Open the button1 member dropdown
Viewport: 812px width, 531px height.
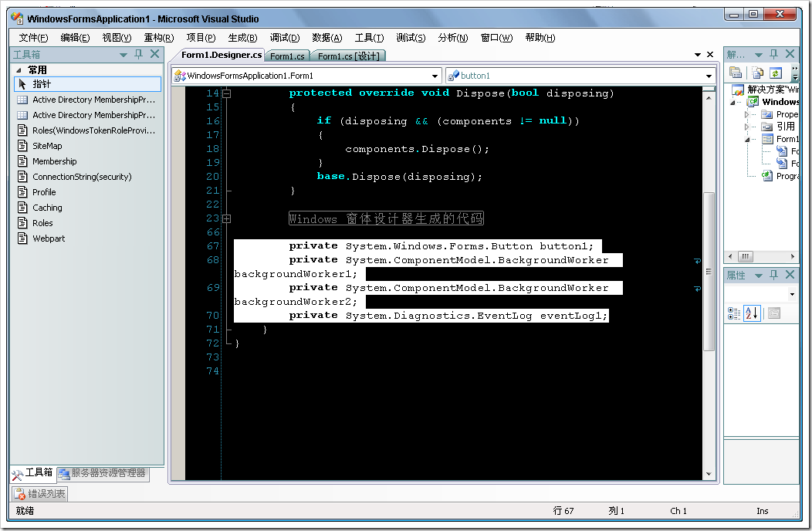pos(709,76)
